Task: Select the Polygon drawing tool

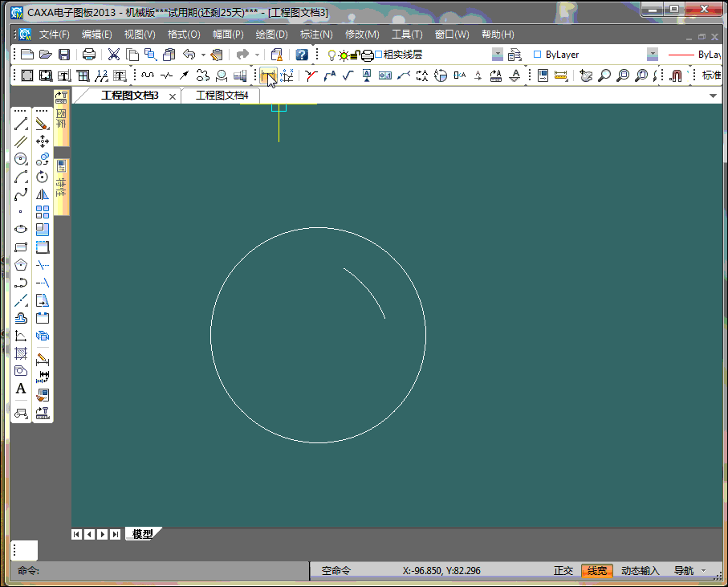Action: coord(21,265)
